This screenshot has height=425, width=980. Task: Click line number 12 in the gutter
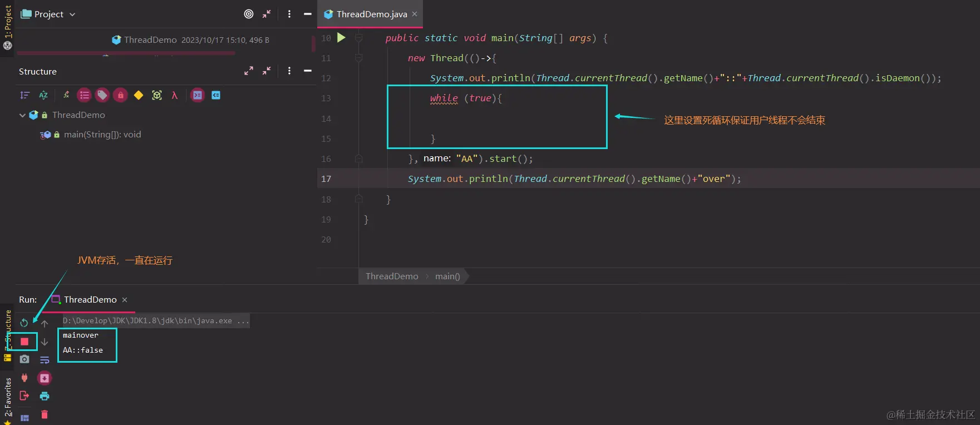[x=326, y=78]
